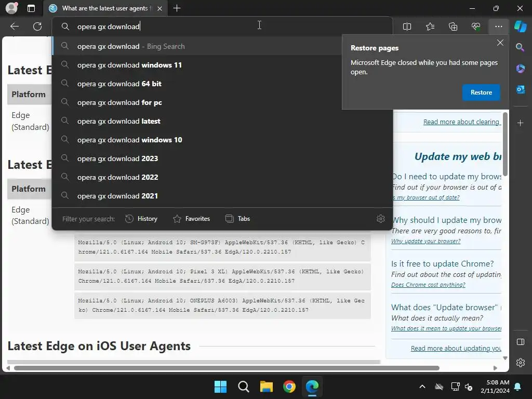Open Copilot icon at top right
532x399 pixels.
(x=520, y=26)
